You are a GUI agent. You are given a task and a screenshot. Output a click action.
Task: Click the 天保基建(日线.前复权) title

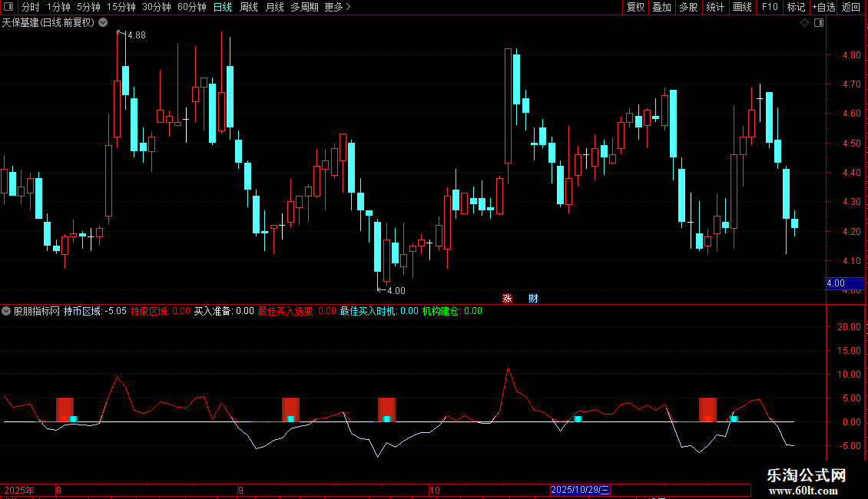click(x=48, y=23)
